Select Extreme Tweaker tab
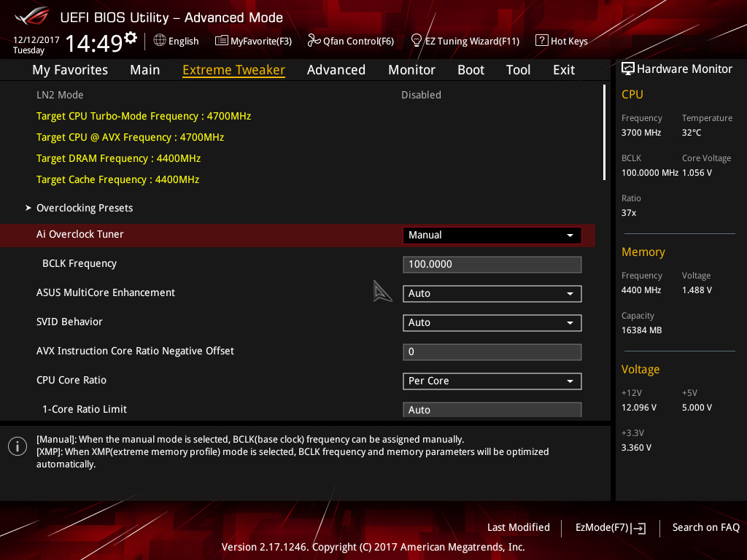 coord(234,70)
